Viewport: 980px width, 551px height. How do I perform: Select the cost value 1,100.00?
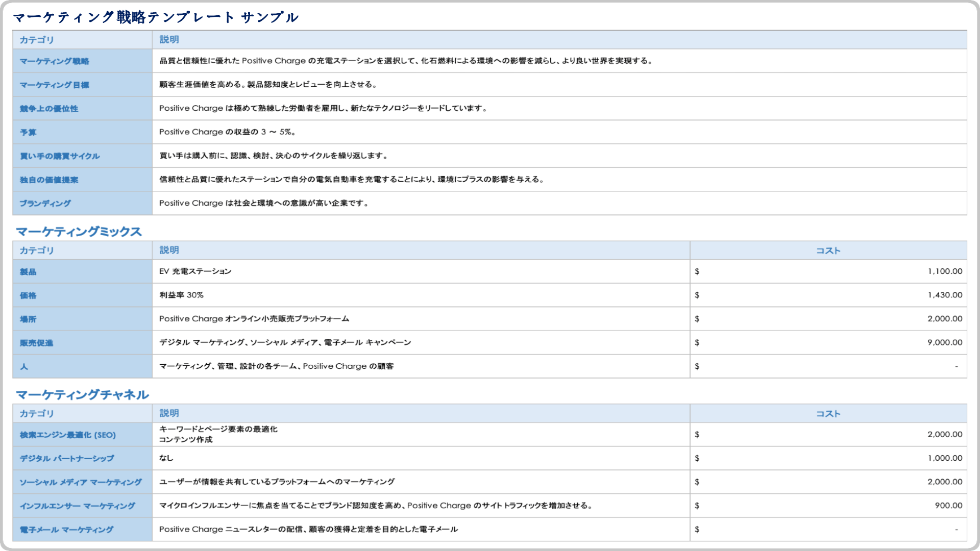click(945, 271)
